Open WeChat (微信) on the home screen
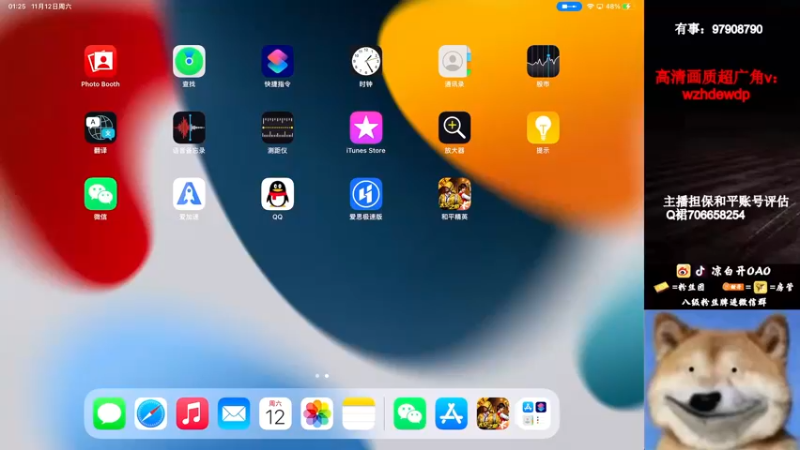Viewport: 800px width, 450px height. (x=101, y=194)
